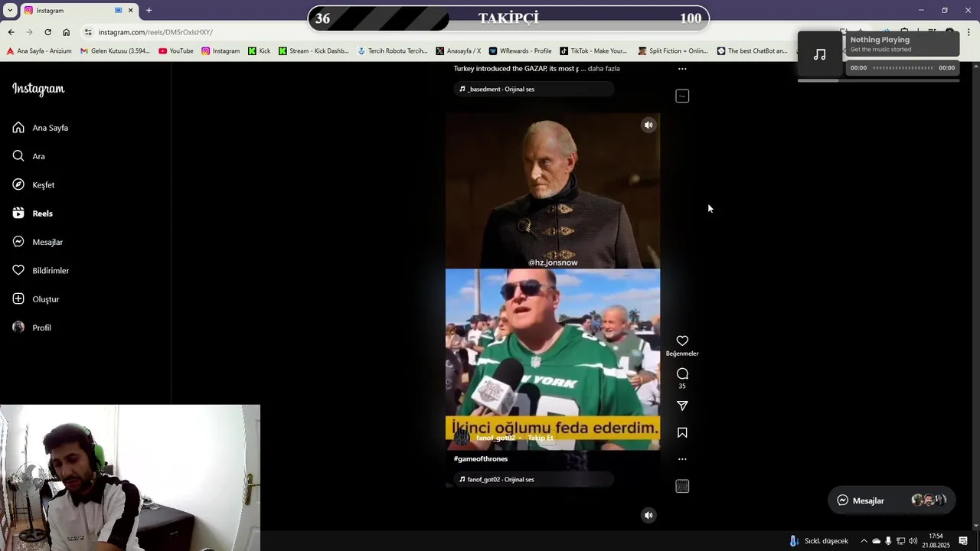
Task: Open audio thumbnail for the _basedment reel
Action: pyautogui.click(x=682, y=96)
